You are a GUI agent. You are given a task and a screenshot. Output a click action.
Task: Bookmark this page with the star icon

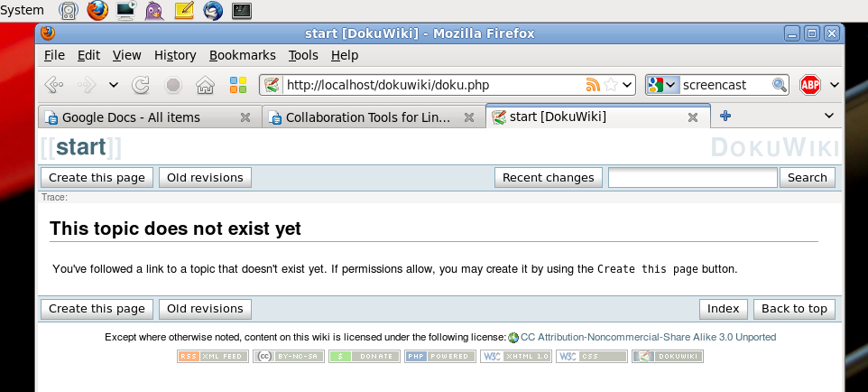(611, 85)
